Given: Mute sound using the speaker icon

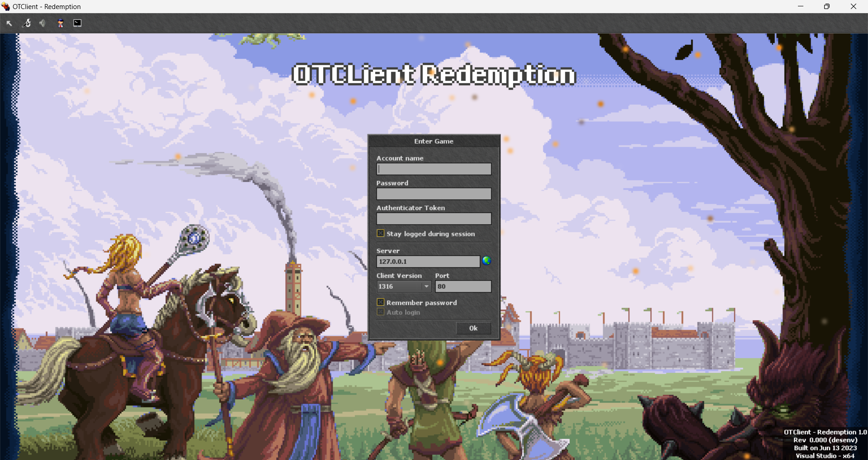Looking at the screenshot, I should click(42, 23).
